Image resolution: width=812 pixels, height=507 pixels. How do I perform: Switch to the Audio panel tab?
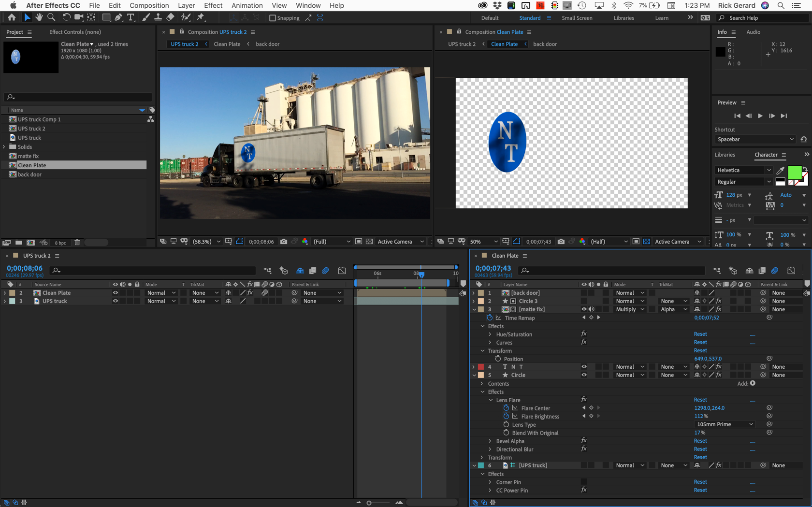(753, 32)
